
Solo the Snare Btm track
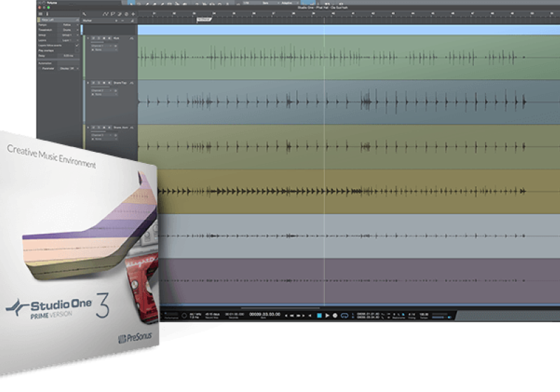point(99,127)
